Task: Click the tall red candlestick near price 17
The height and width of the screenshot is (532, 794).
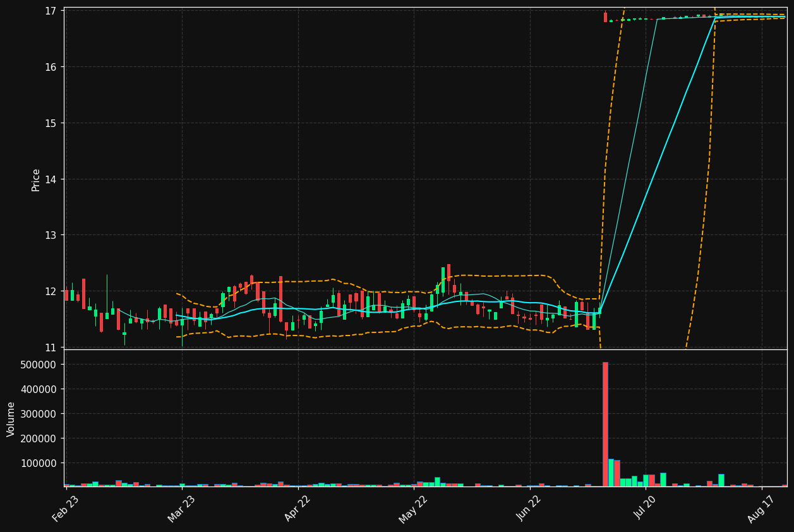Action: (605, 17)
